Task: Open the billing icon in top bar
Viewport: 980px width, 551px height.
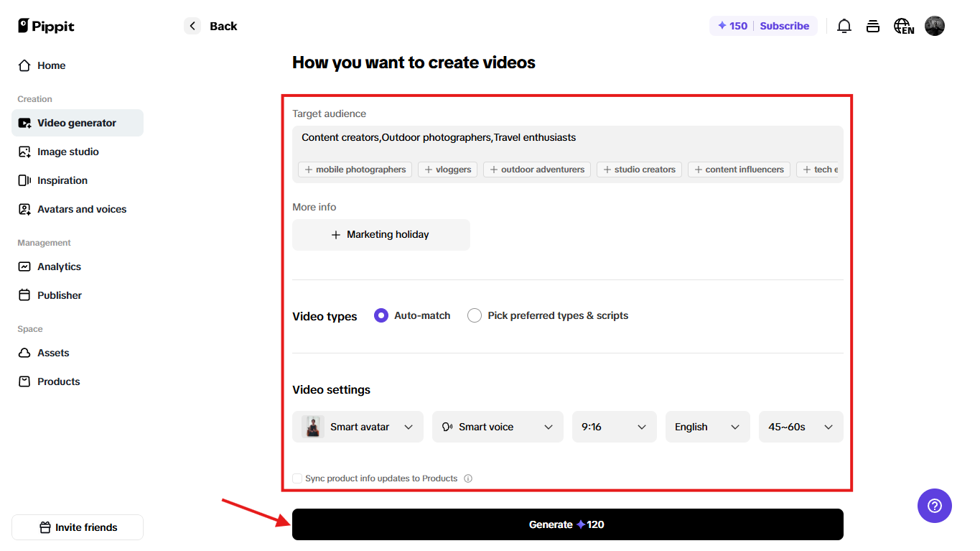Action: [x=872, y=26]
